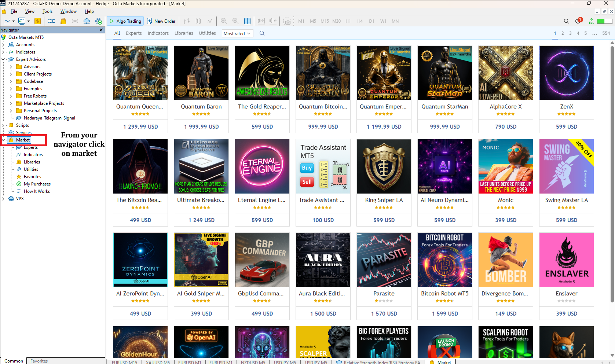Open the ZenX product thumbnail
The height and width of the screenshot is (364, 615).
[x=567, y=73]
